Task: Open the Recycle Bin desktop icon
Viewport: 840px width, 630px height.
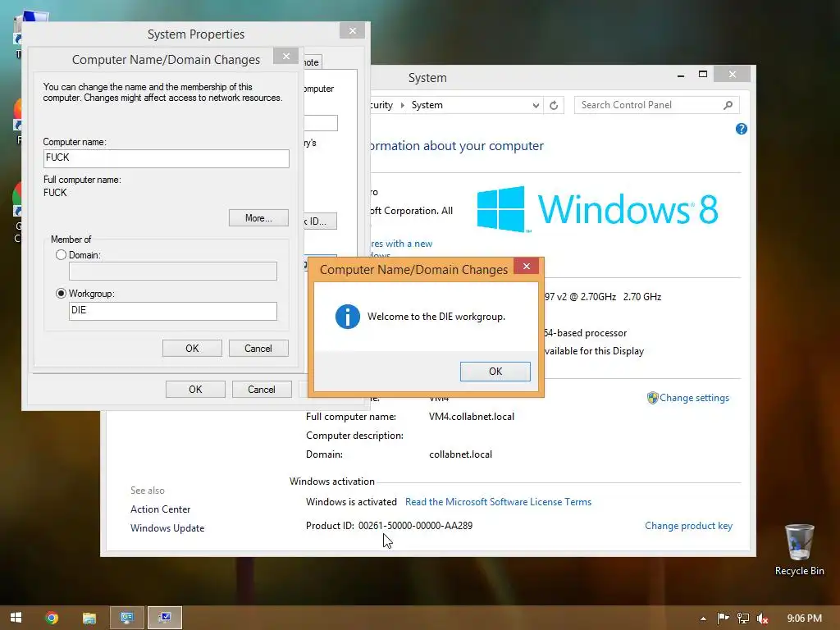Action: (799, 550)
